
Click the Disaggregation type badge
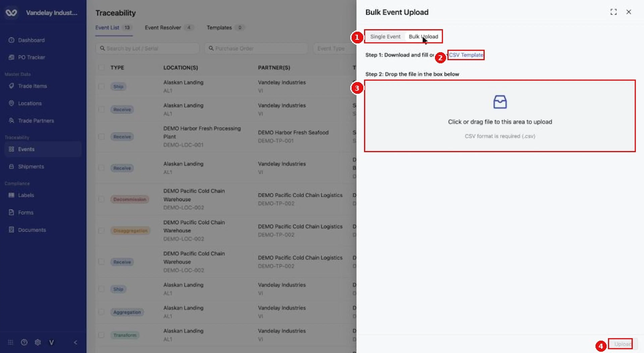(x=130, y=231)
